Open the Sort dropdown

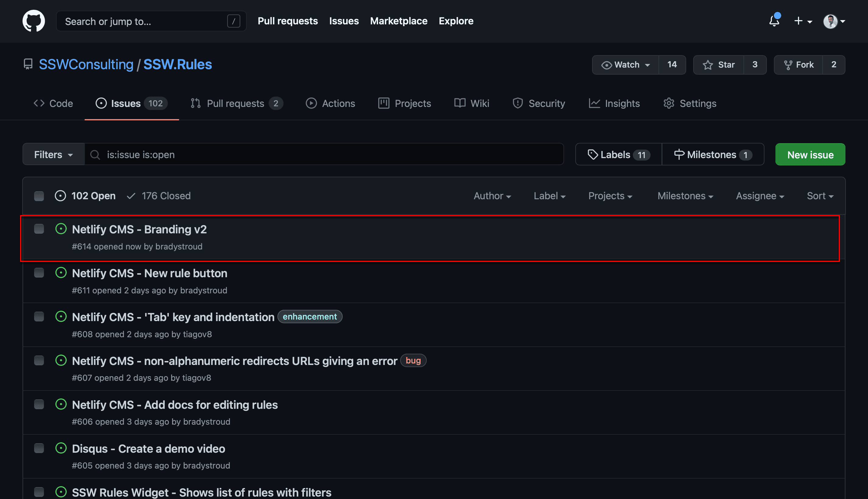tap(820, 196)
